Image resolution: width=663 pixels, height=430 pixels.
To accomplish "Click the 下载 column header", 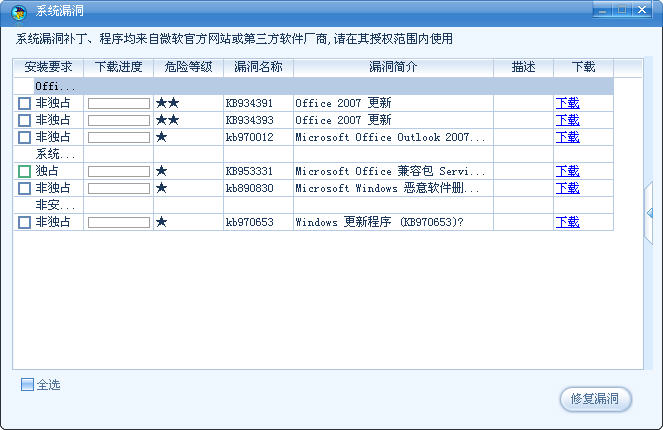I will (584, 67).
